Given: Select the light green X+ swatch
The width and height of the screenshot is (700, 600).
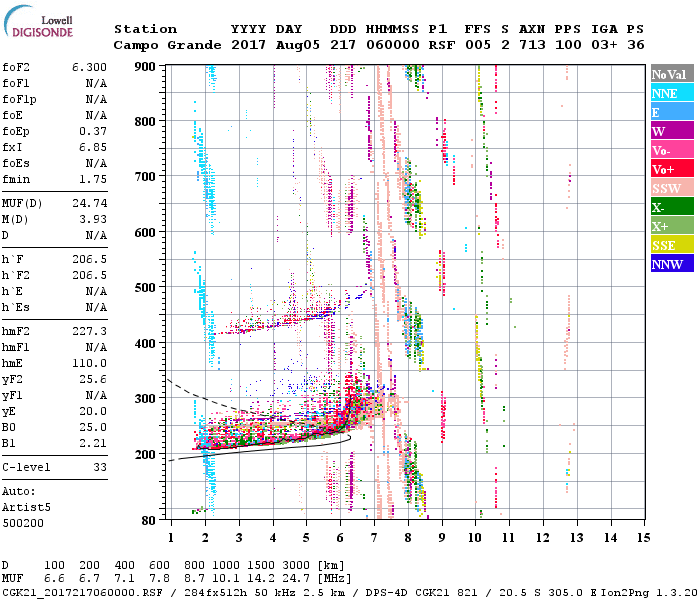Looking at the screenshot, I should 671,226.
